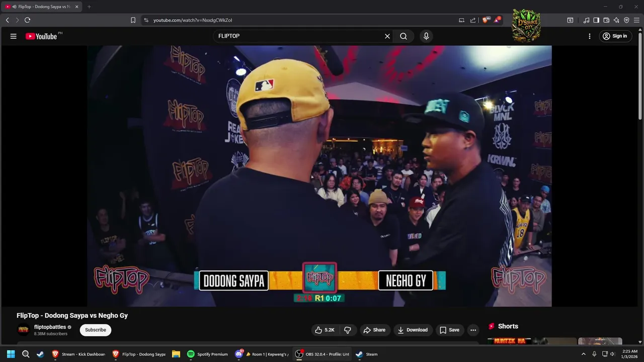Click the Shorts section heading
644x362 pixels.
click(x=508, y=326)
